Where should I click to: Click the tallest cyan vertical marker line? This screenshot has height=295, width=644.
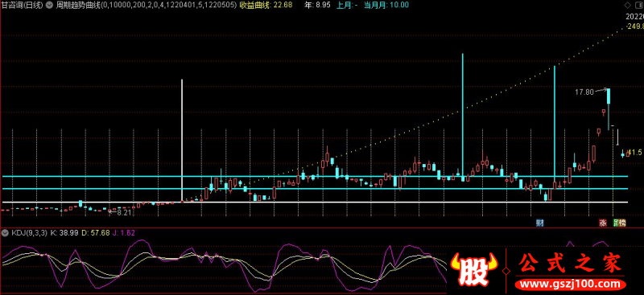click(462, 117)
